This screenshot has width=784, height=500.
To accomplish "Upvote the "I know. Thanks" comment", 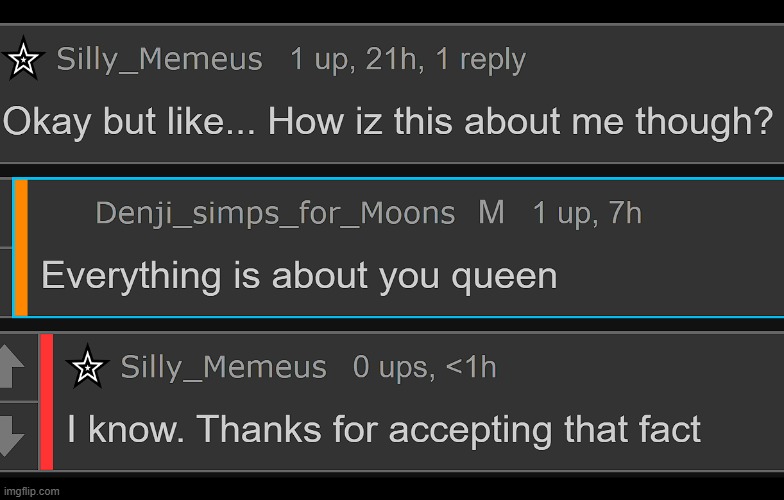I will point(12,366).
